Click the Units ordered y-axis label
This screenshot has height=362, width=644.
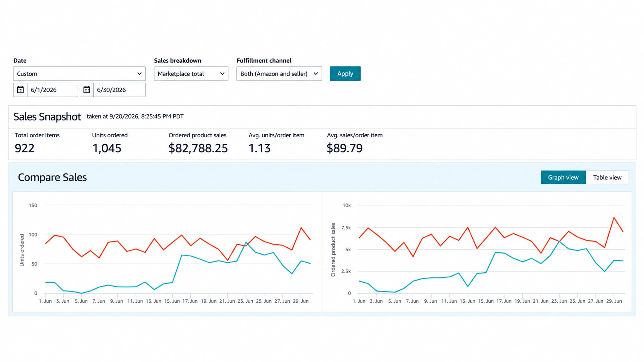pos(22,250)
